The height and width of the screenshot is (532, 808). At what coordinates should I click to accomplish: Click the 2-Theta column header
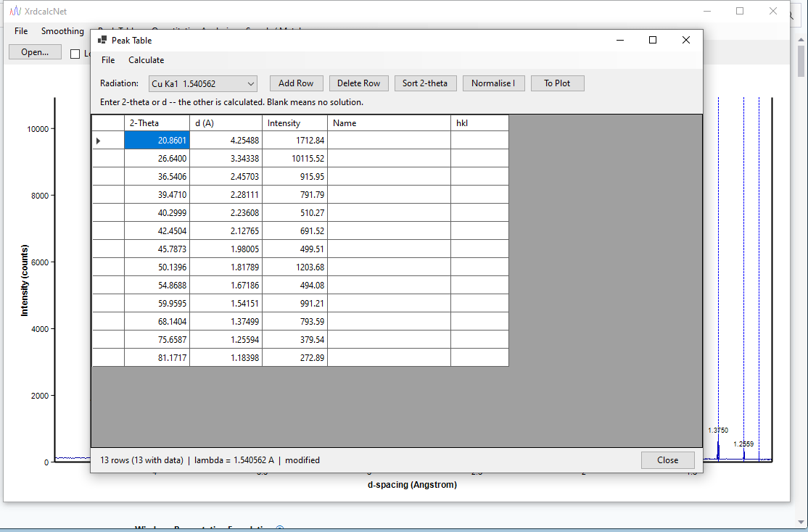click(x=157, y=123)
